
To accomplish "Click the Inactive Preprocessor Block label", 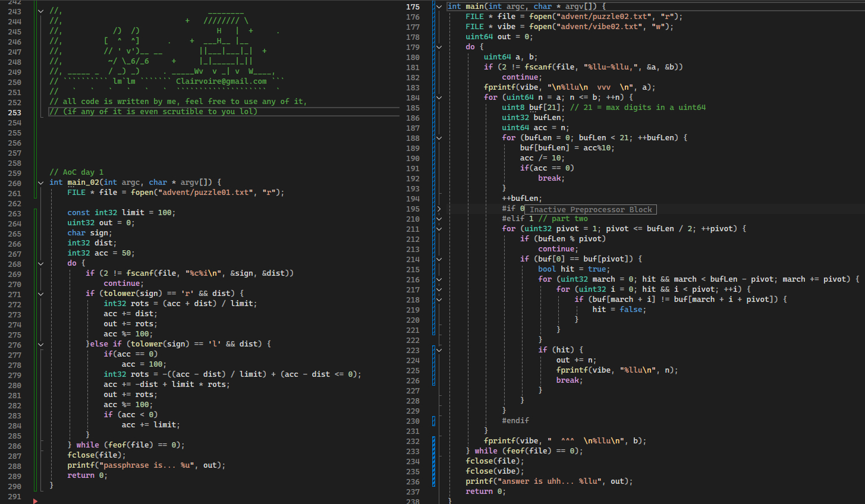I will click(590, 209).
